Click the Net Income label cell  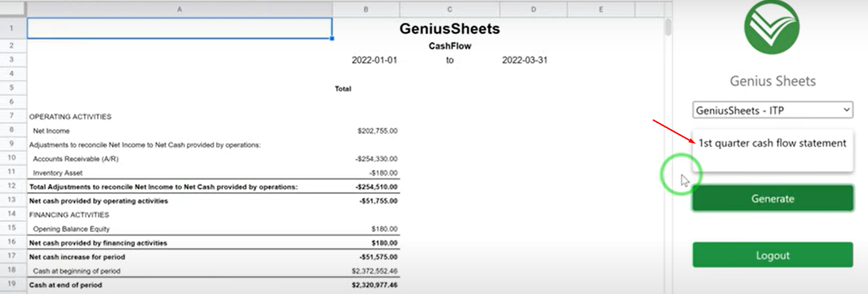coord(51,131)
